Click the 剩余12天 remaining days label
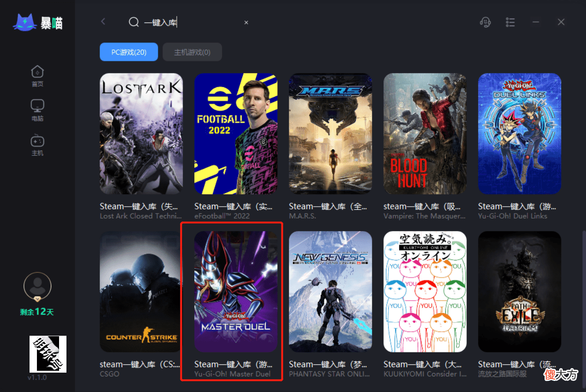 [37, 312]
